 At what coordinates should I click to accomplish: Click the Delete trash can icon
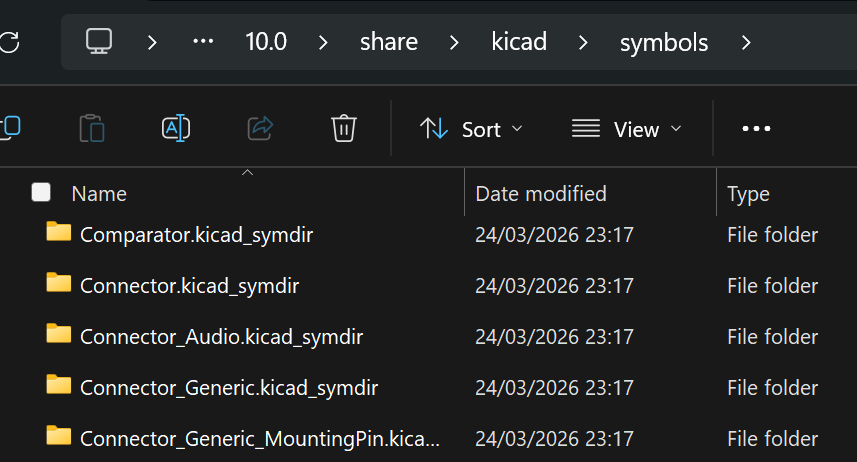pos(344,128)
